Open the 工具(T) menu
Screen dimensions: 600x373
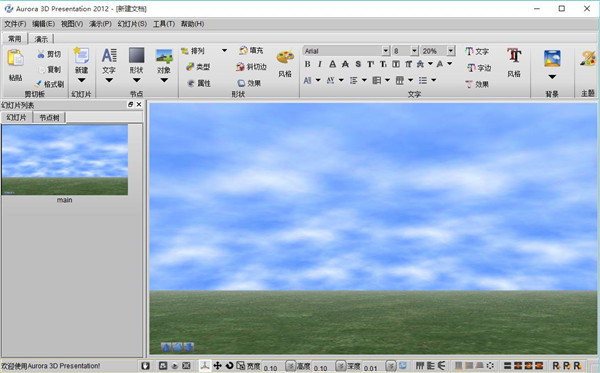pos(164,24)
